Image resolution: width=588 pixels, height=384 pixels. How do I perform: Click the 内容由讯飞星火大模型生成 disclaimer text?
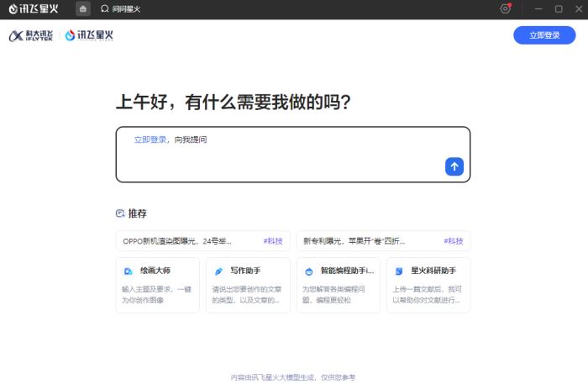point(293,377)
